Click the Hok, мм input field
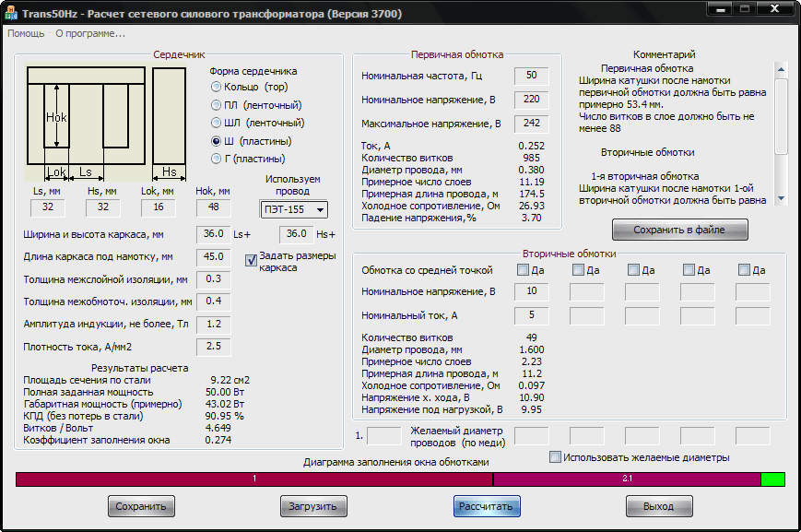Image resolution: width=801 pixels, height=532 pixels. tap(214, 207)
